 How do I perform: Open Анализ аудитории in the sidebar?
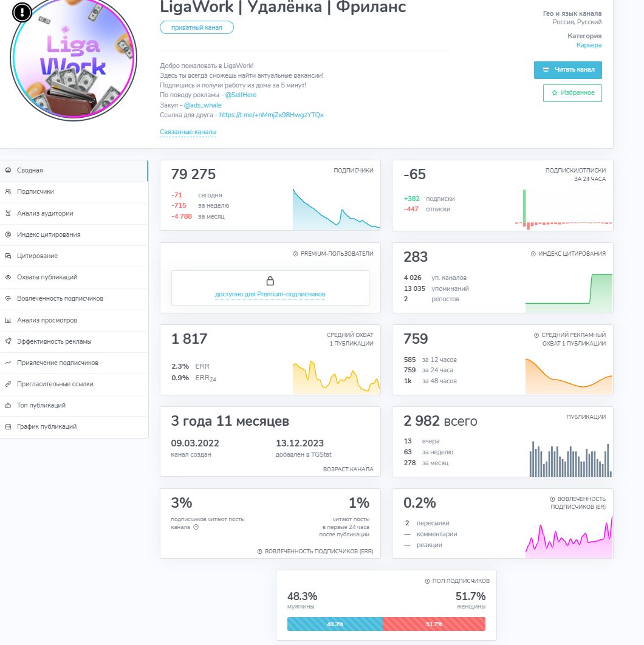pos(74,213)
